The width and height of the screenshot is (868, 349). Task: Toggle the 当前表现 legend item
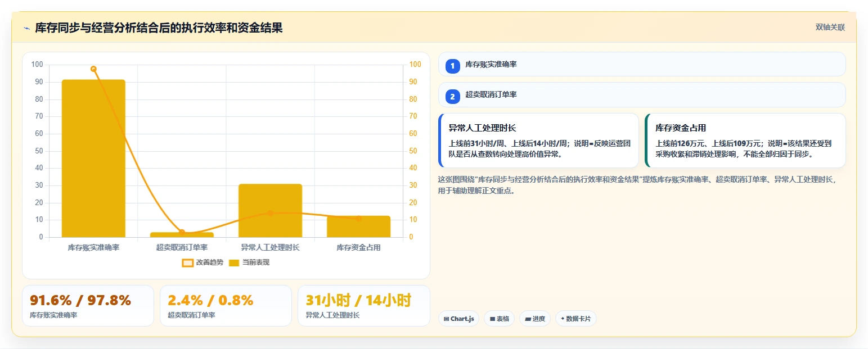coord(250,262)
